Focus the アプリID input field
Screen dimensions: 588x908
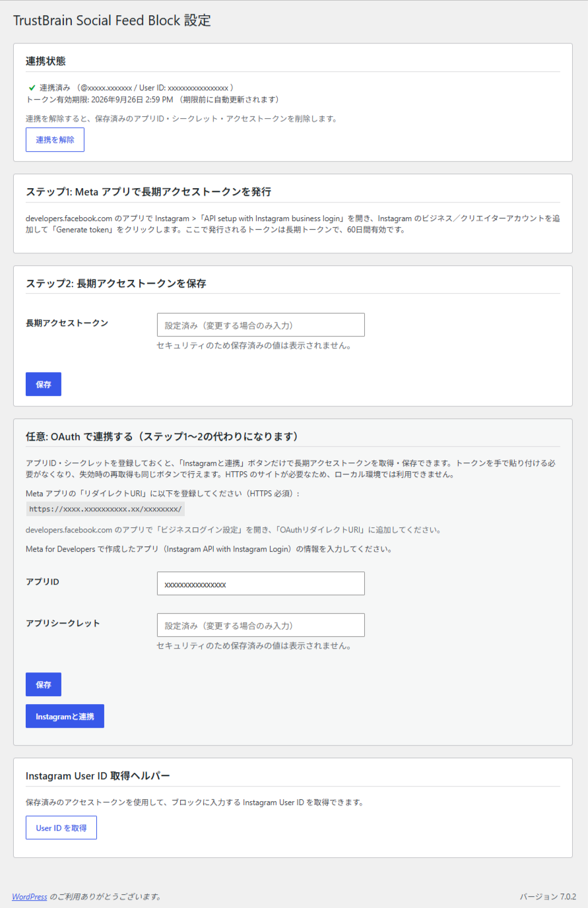261,583
